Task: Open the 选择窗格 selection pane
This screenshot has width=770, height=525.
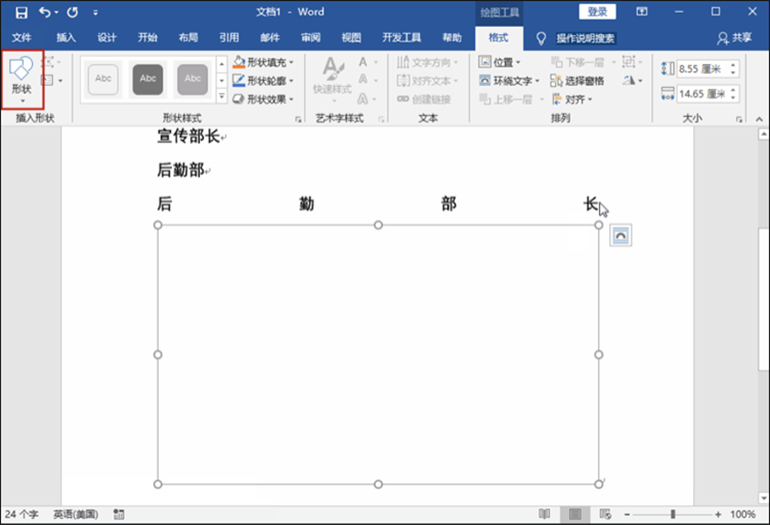Action: tap(578, 81)
